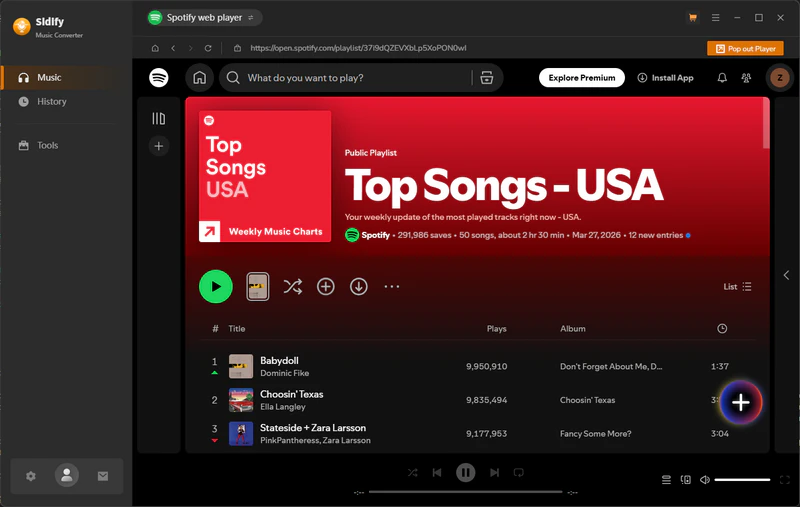Open the List view options dropdown
Image resolution: width=800 pixels, height=507 pixels.
tap(737, 287)
